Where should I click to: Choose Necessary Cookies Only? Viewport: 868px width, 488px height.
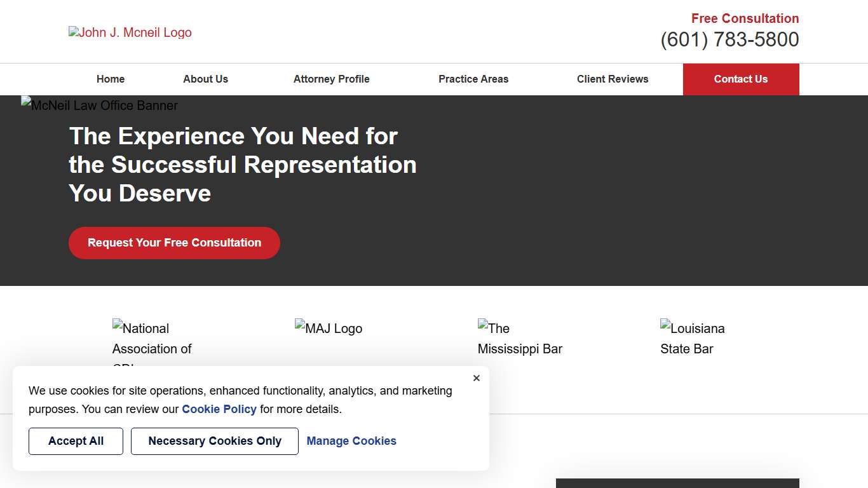(x=215, y=441)
